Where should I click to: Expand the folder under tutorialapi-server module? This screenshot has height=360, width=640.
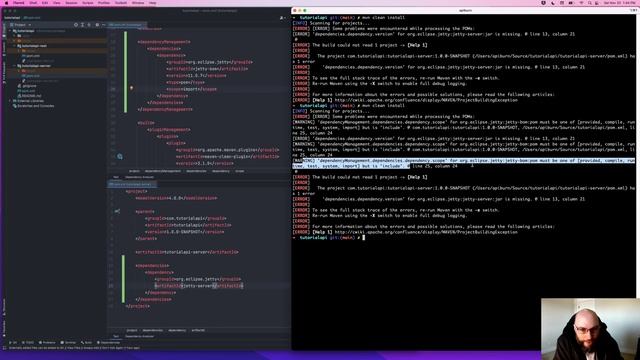pyautogui.click(x=19, y=71)
